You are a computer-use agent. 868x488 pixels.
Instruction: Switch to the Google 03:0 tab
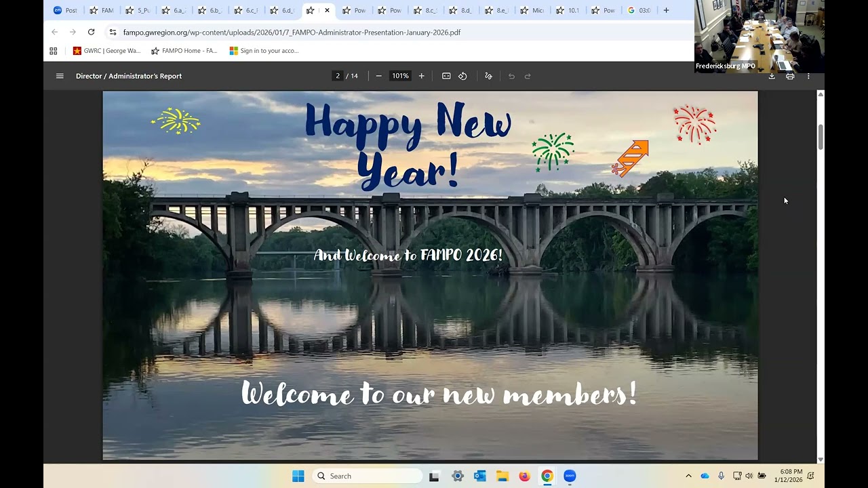click(639, 10)
